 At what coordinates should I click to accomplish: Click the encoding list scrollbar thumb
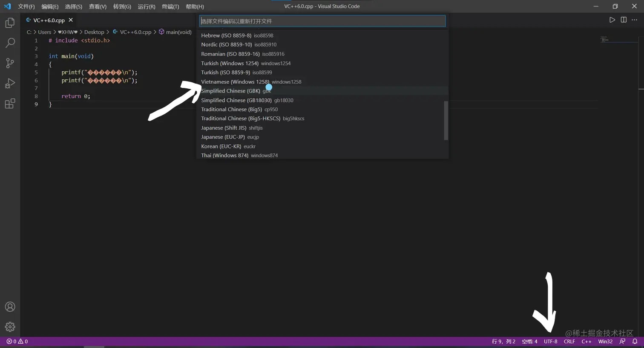click(x=446, y=120)
